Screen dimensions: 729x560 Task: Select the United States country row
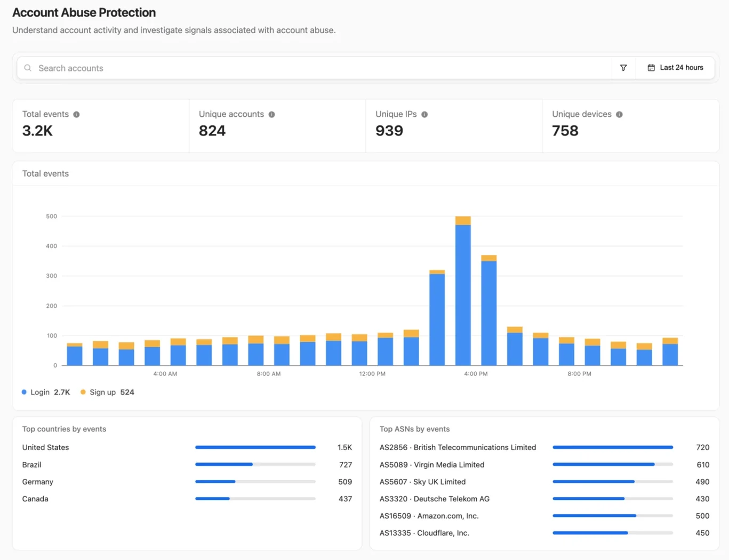click(x=187, y=447)
